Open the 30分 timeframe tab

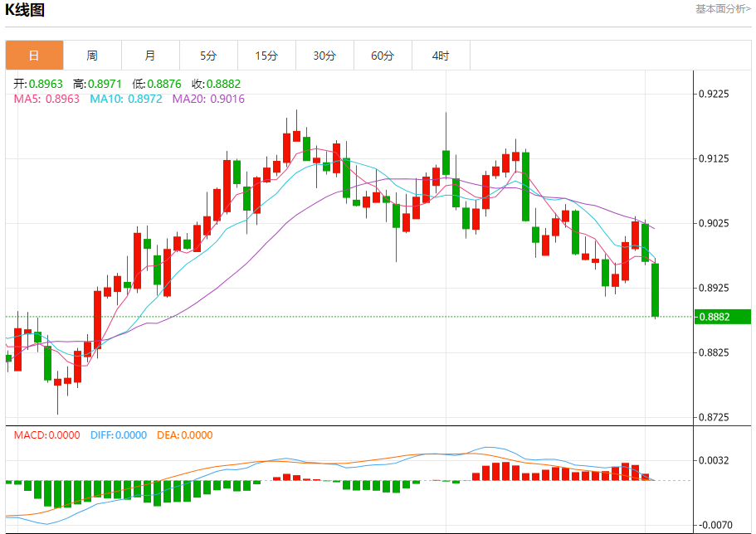tap(324, 56)
